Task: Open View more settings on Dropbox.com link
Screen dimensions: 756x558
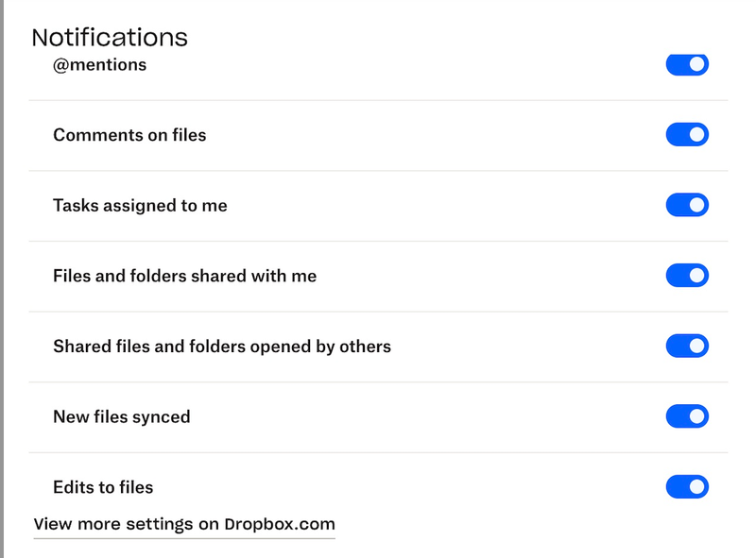Action: pyautogui.click(x=184, y=524)
